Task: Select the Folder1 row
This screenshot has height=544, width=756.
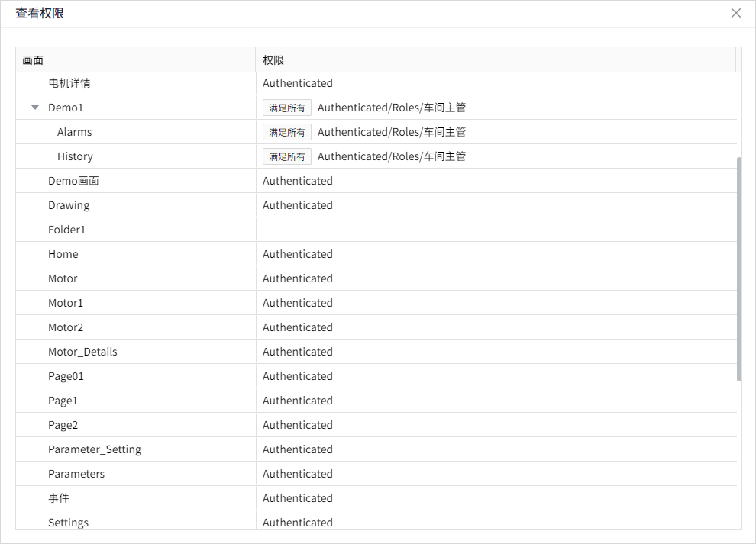Action: (67, 230)
